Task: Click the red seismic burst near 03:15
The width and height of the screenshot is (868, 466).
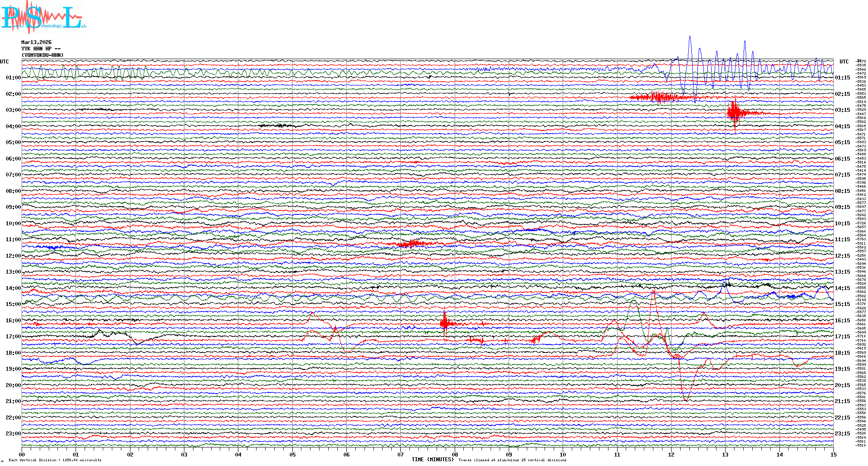Action: click(734, 112)
